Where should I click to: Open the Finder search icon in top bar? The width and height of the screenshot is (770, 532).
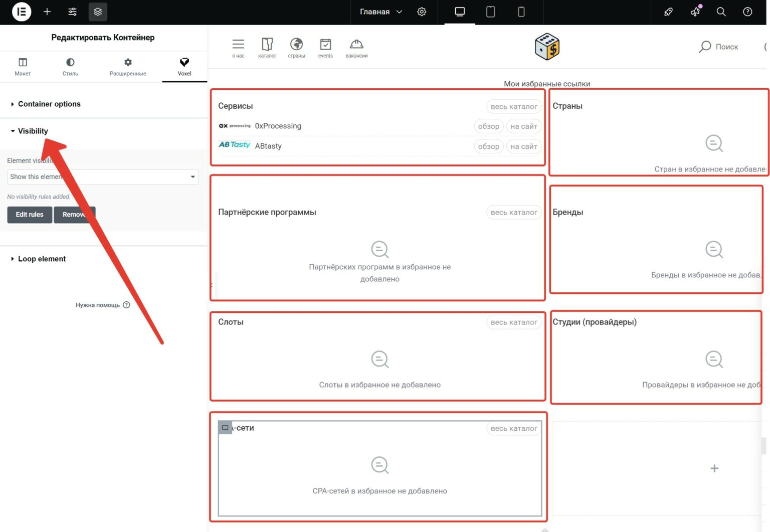pyautogui.click(x=721, y=12)
